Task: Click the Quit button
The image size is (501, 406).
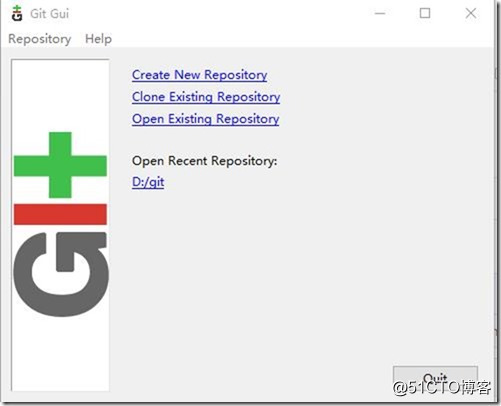Action: point(435,378)
